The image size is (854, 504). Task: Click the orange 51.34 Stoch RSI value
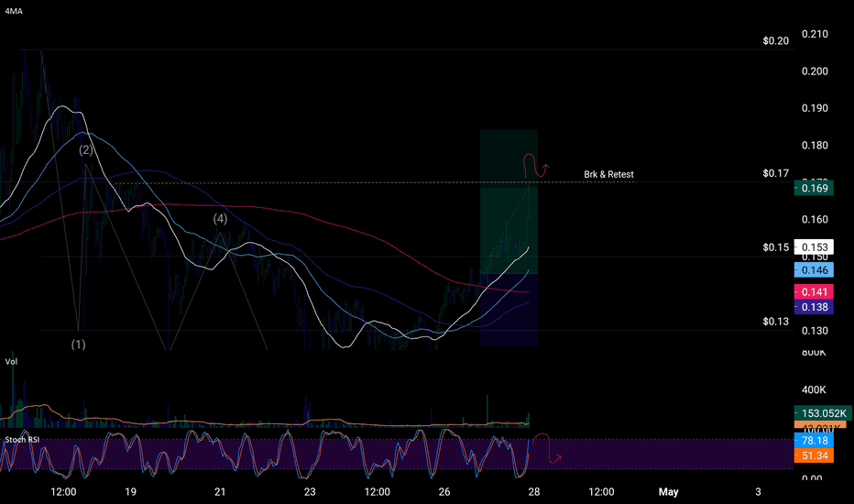[814, 455]
